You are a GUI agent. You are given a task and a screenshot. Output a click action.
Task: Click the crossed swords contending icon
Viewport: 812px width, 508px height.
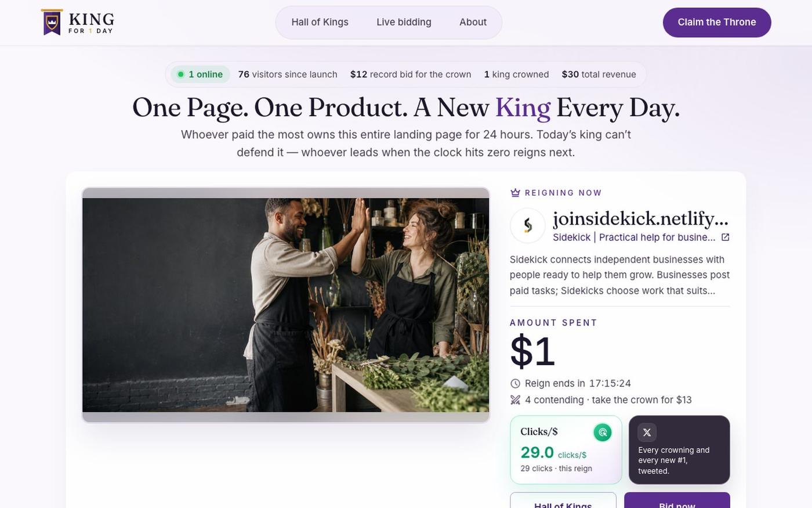[515, 399]
